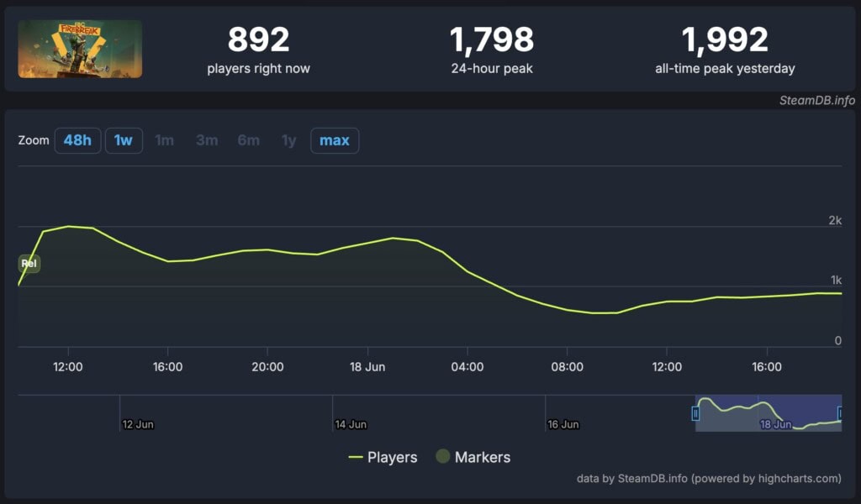This screenshot has height=504, width=861.
Task: Choose the 1m zoom option
Action: tap(164, 140)
